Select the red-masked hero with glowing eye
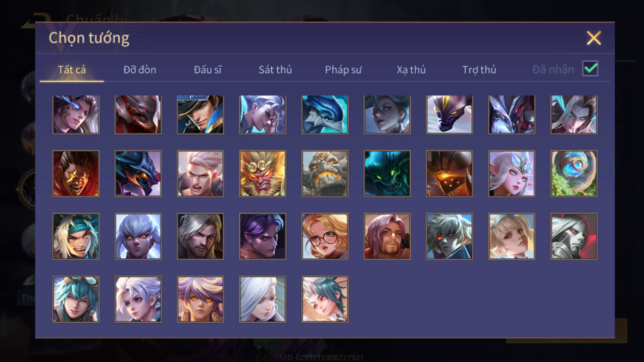Screen dimensions: 644x362 138,115
